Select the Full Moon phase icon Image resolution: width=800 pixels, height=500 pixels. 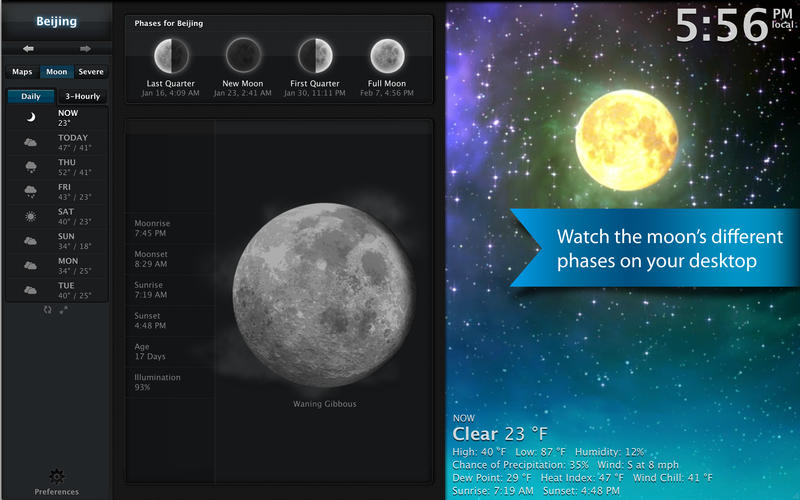pos(387,55)
